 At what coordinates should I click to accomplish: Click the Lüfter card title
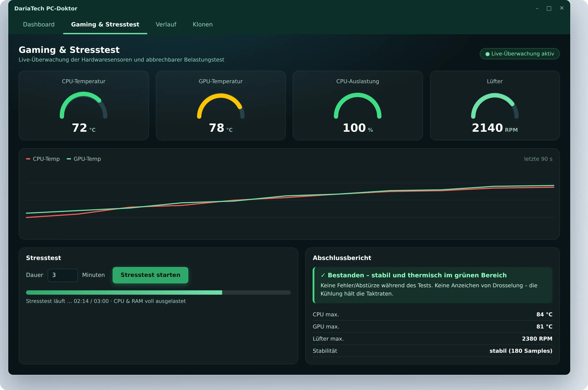click(x=494, y=81)
